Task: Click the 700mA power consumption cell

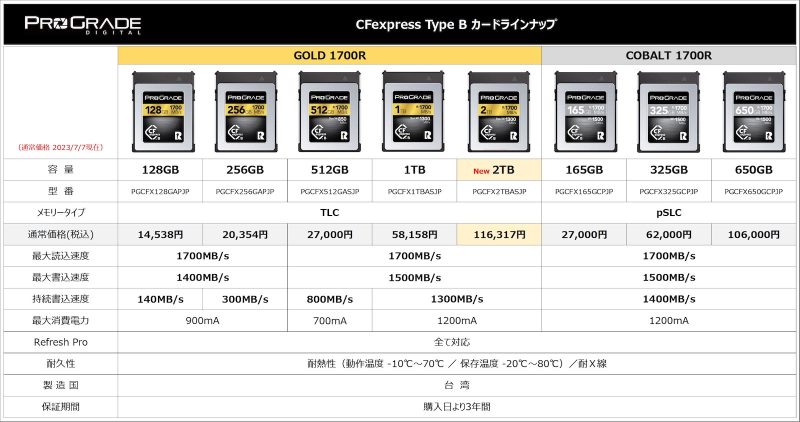Action: pos(330,320)
